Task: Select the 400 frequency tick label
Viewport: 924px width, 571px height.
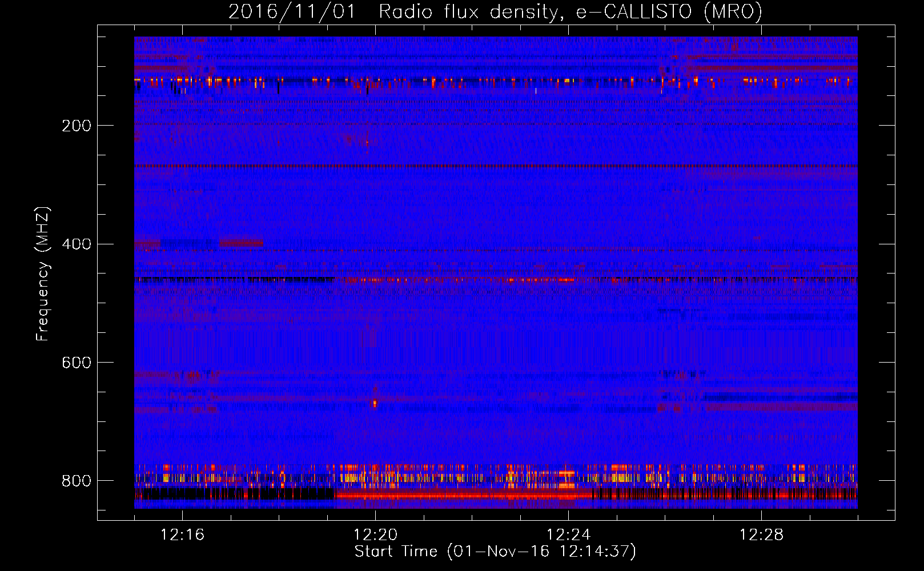Action: 76,244
